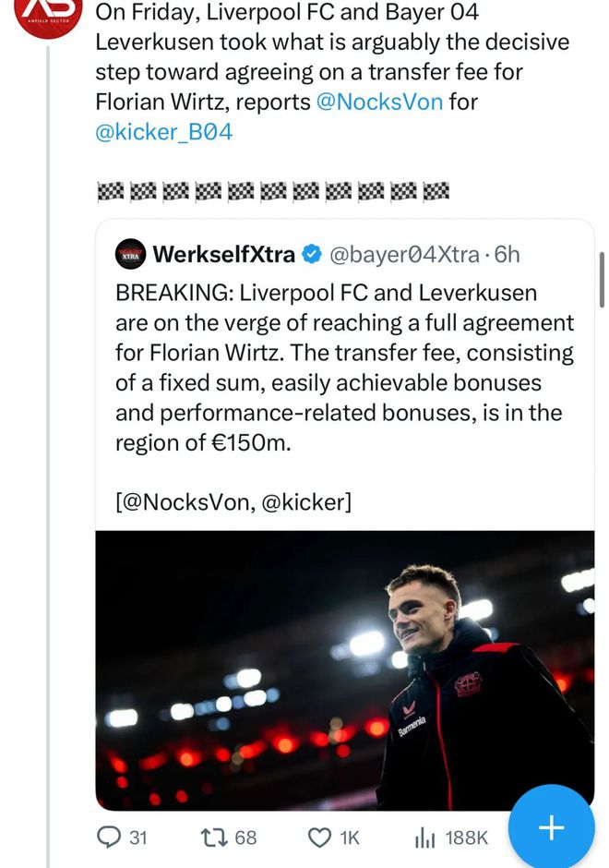Tap WerkselfXtra's round profile picture
This screenshot has width=609, height=868.
tap(130, 254)
